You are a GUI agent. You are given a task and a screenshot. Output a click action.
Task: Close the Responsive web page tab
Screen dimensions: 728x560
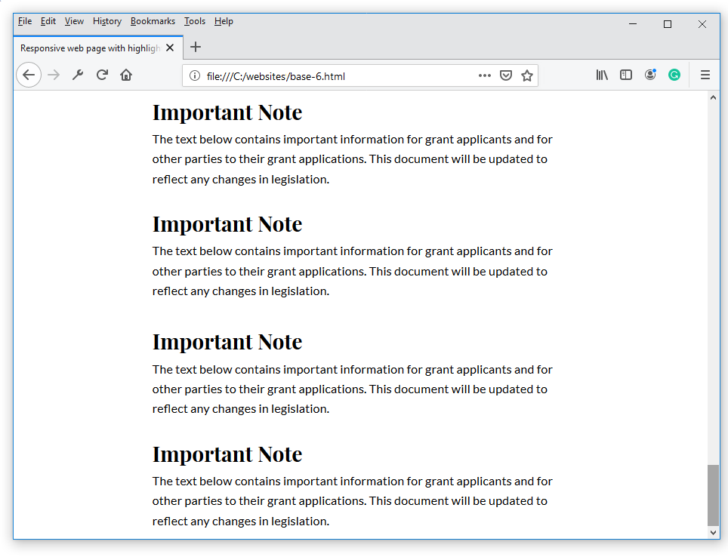170,48
